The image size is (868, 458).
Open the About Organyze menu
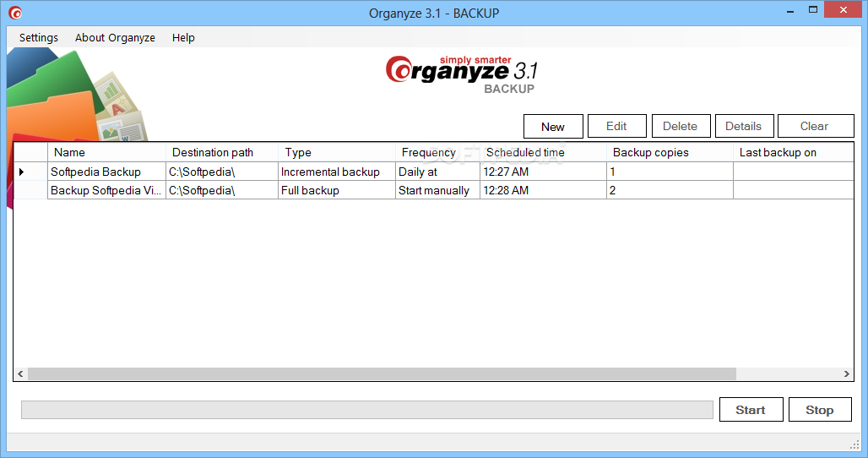click(x=115, y=38)
